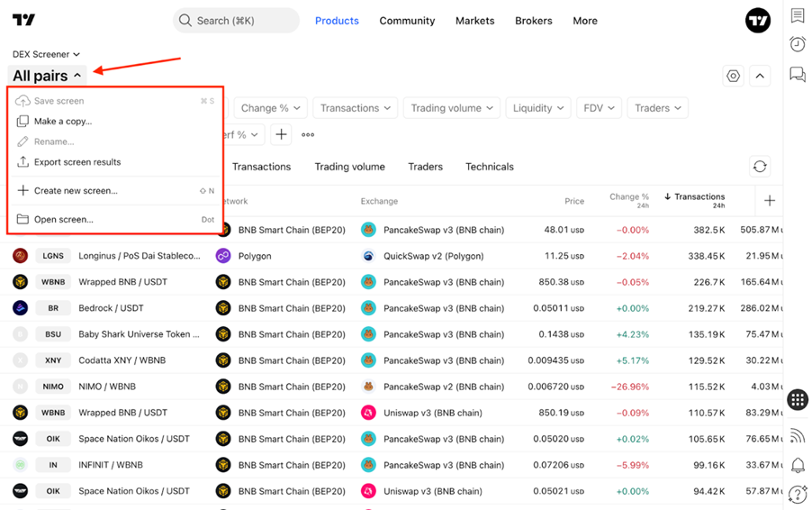Open screener settings hexagon icon
812x510 pixels.
click(x=734, y=77)
